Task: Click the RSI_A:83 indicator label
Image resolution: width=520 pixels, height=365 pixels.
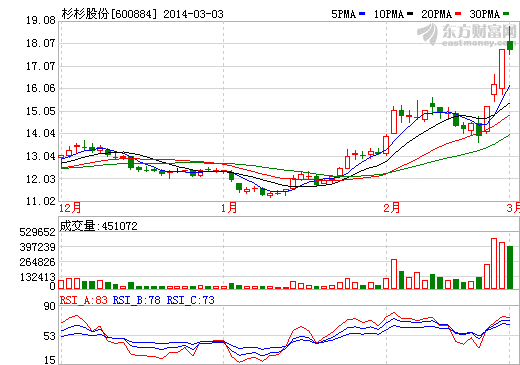Action: pyautogui.click(x=84, y=300)
